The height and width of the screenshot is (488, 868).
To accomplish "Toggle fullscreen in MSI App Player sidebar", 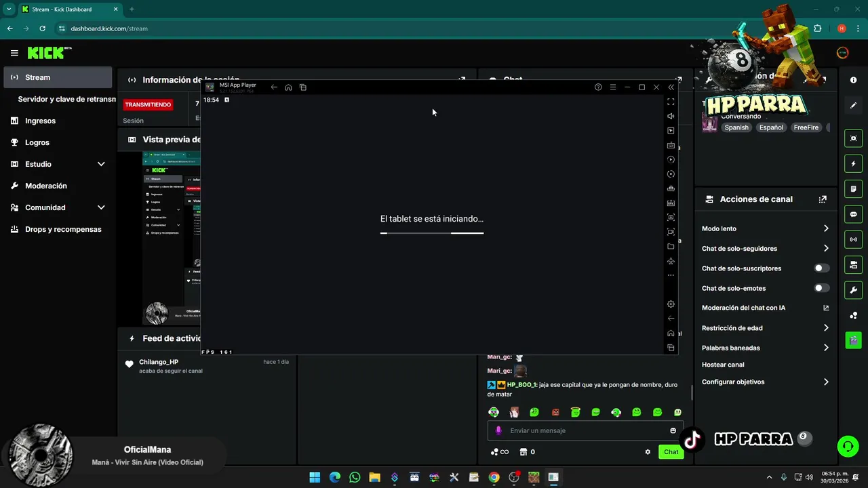I will click(x=671, y=102).
